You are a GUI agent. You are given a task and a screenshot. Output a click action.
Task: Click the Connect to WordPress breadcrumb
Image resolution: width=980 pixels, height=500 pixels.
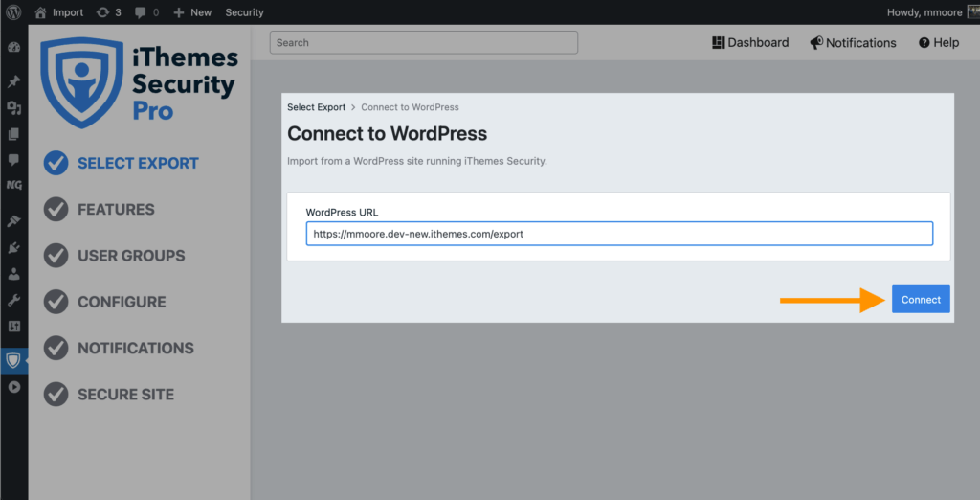coord(410,107)
